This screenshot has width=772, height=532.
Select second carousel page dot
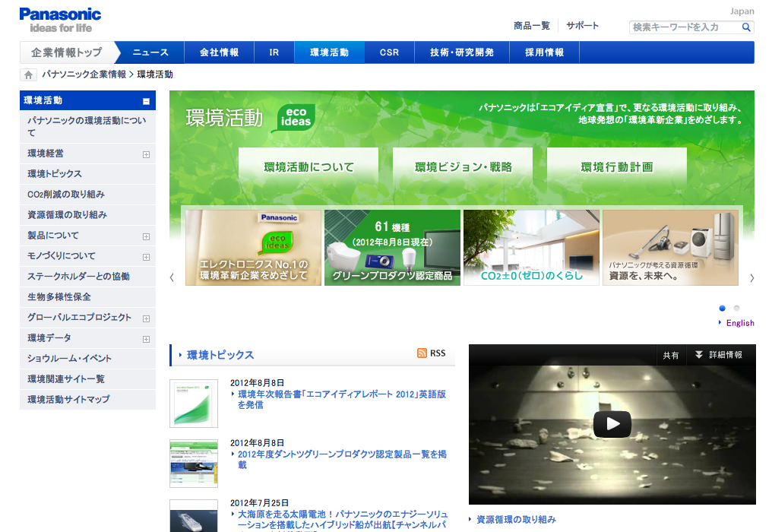736,309
